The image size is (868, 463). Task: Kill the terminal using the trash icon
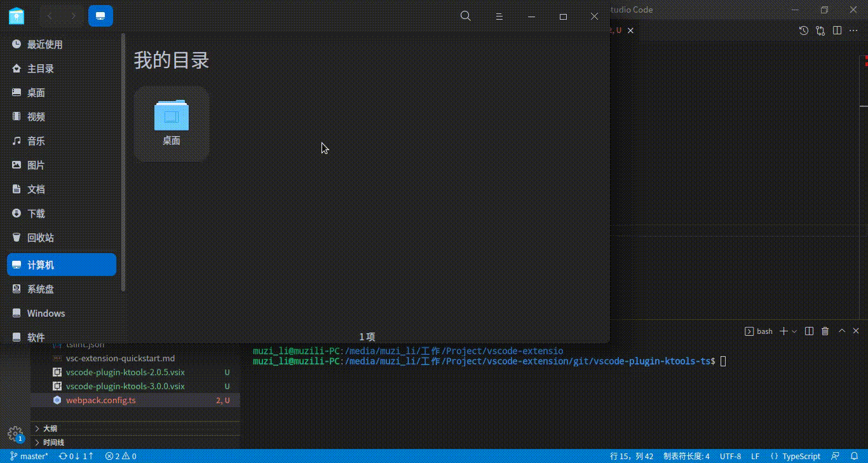click(825, 331)
